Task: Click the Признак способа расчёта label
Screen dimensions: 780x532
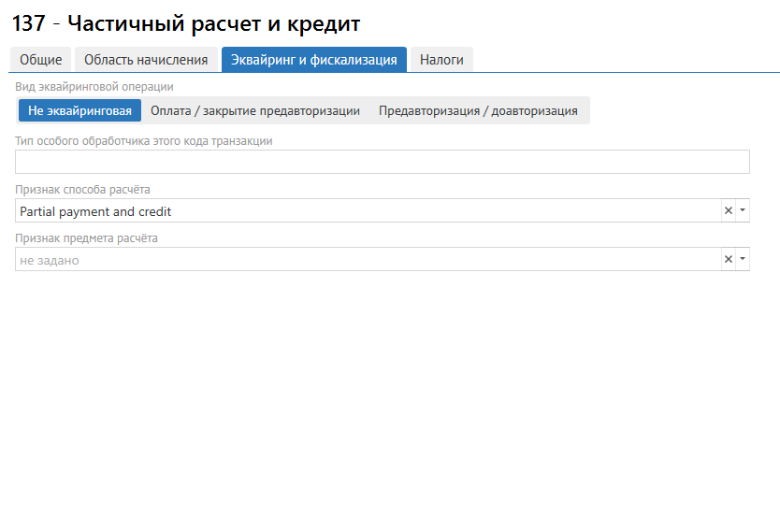Action: tap(83, 189)
